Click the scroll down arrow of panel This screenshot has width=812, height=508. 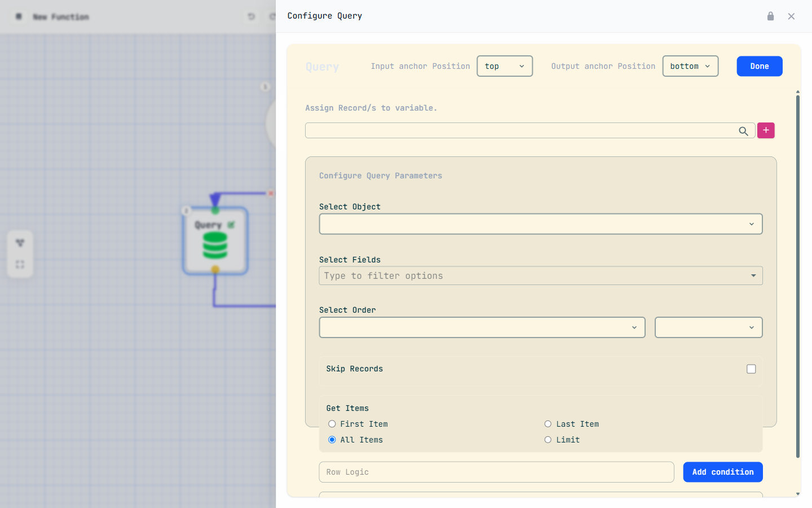coord(798,494)
